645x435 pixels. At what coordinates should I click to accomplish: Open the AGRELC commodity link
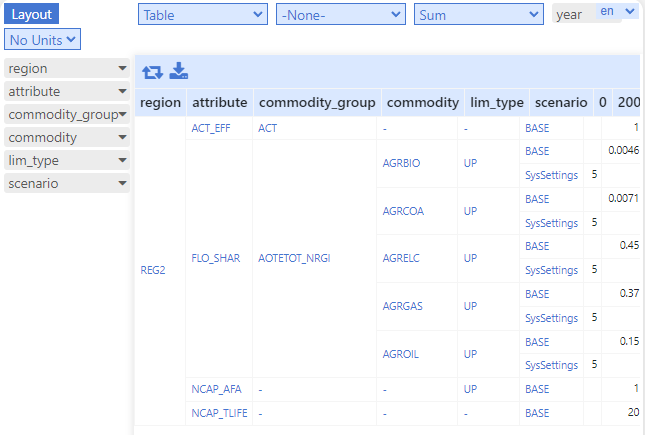(401, 258)
